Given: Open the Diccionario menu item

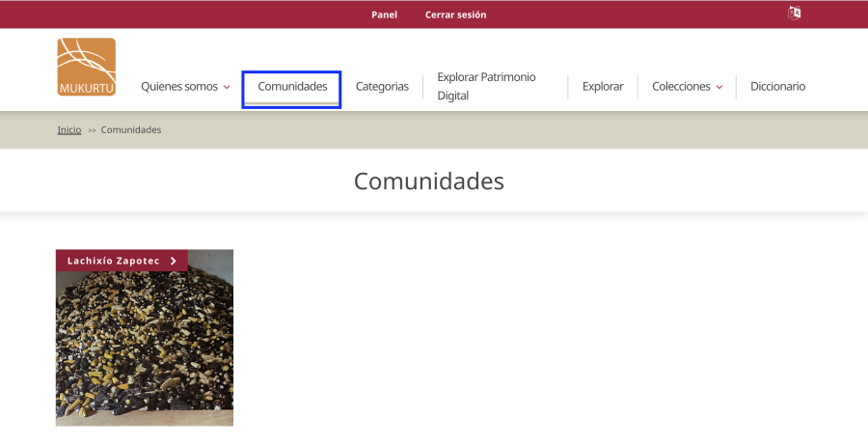Looking at the screenshot, I should point(777,87).
